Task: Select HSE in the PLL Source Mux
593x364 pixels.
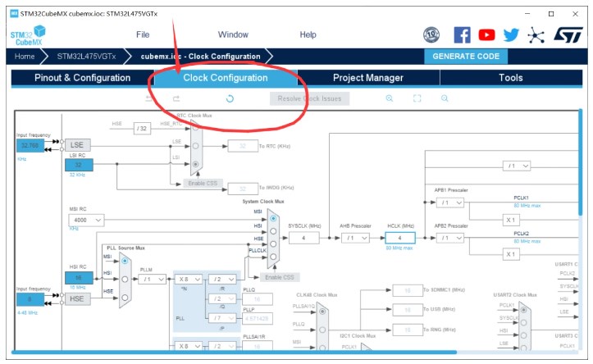Action: click(x=125, y=298)
